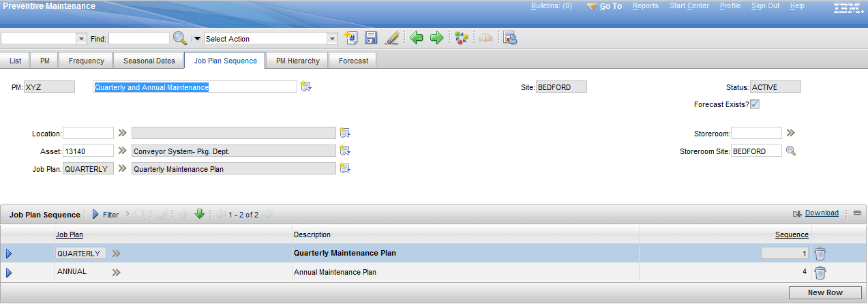Delete the ANNUAL job plan row
The image size is (868, 304).
820,273
